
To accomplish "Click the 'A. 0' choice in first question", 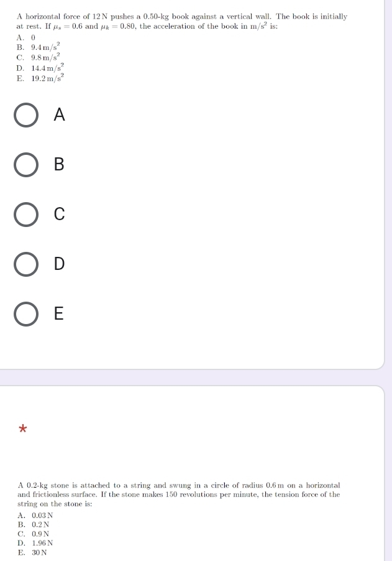I will (26, 37).
